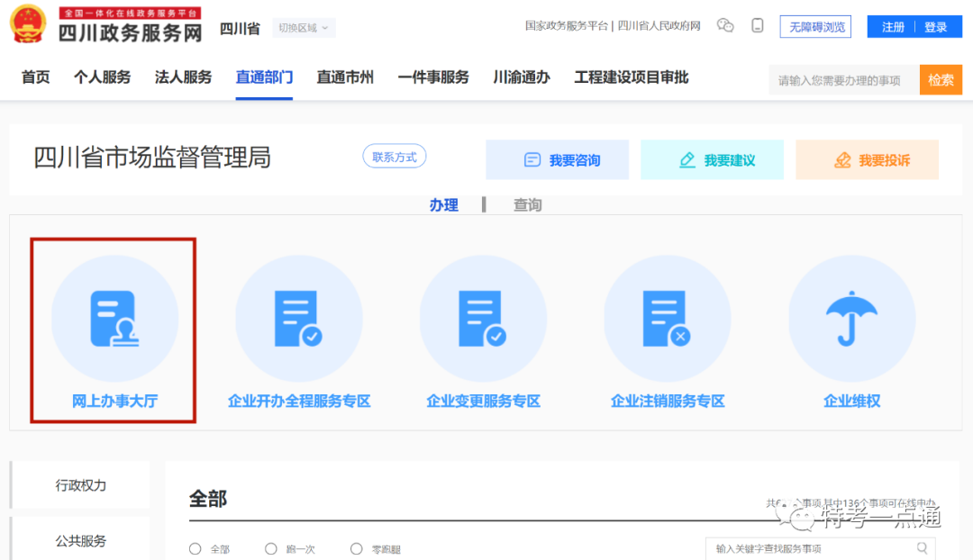Click the 登录 link
The image size is (973, 560).
point(935,27)
